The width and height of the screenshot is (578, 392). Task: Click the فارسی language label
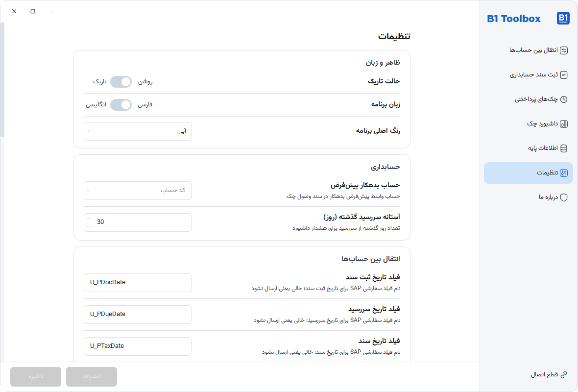[145, 105]
